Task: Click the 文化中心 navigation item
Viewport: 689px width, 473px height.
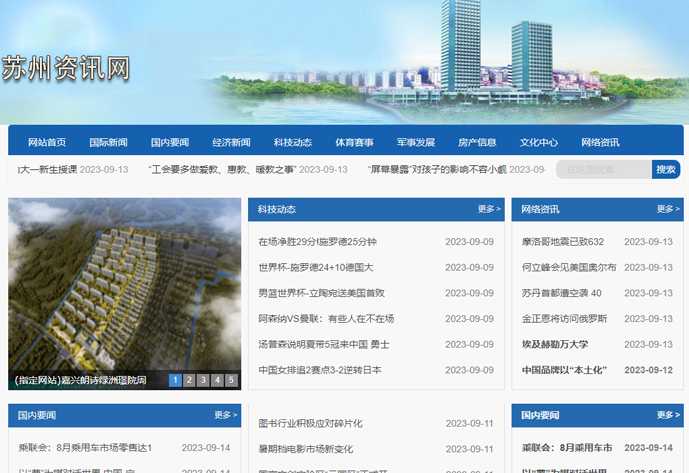Action: tap(539, 142)
